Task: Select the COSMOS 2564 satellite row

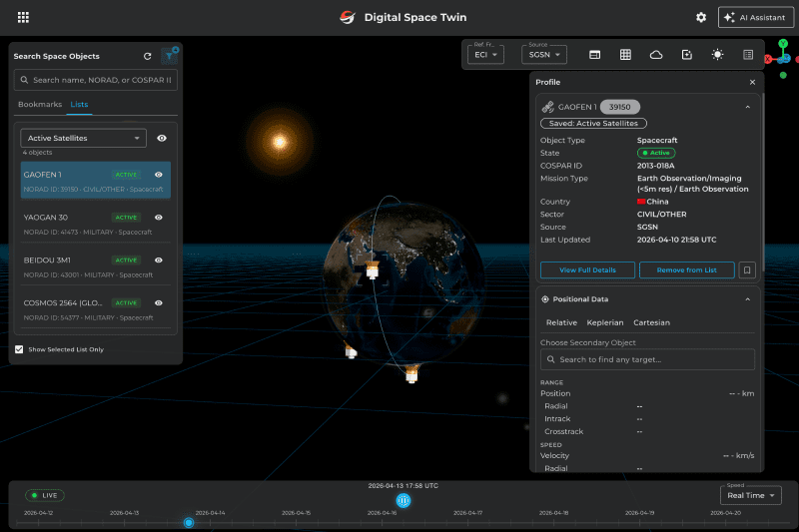Action: point(95,309)
